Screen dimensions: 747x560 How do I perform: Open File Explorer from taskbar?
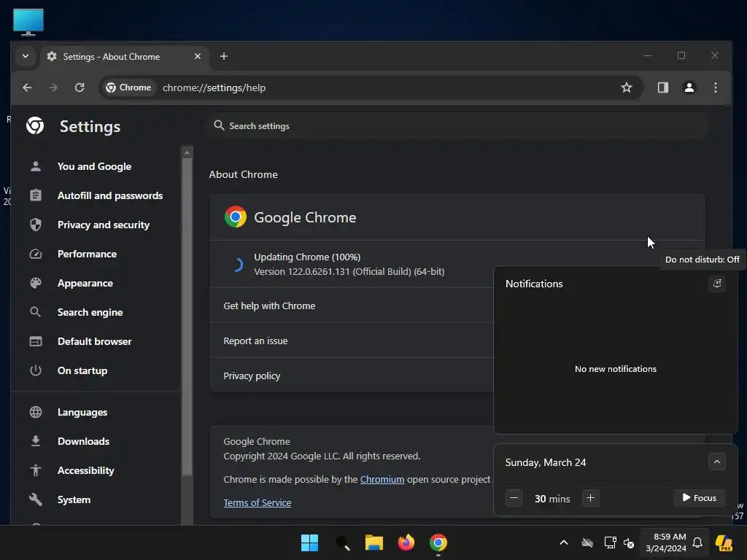click(374, 542)
